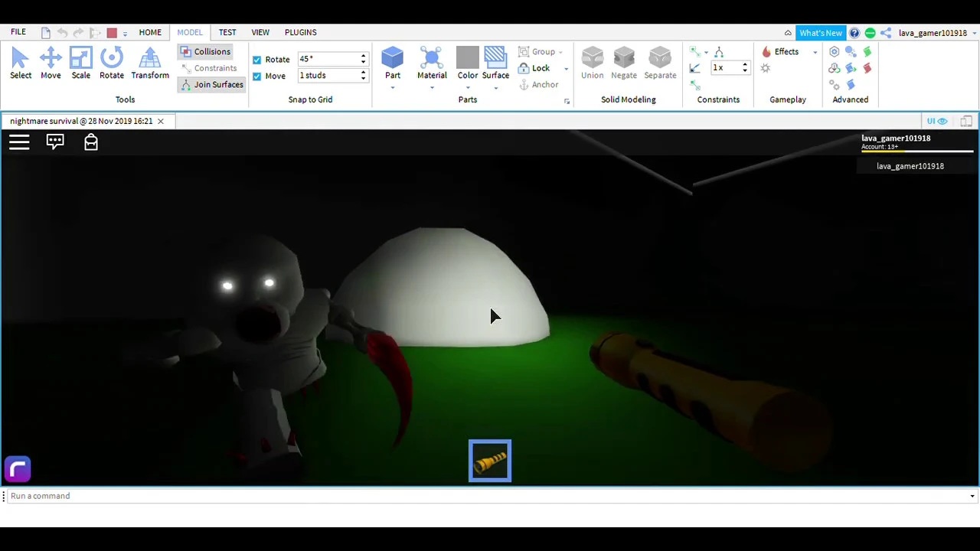Stop the playtest with the red square

(112, 32)
